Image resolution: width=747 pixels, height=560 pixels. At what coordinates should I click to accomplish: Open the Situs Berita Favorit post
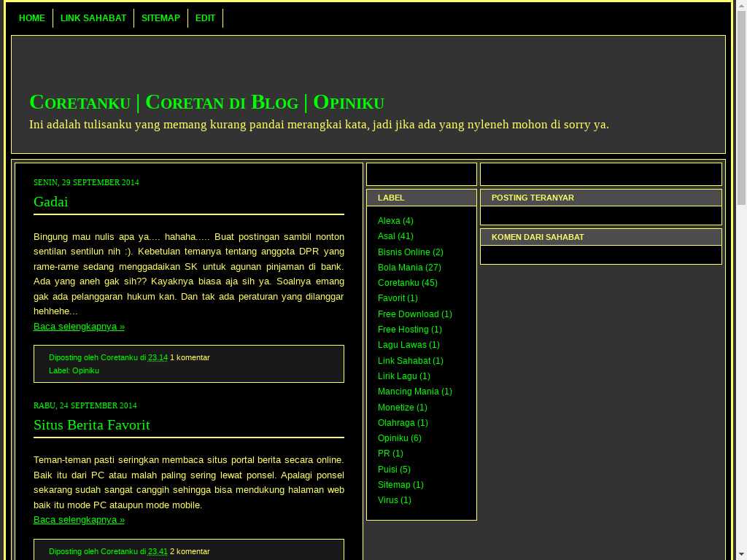(92, 425)
